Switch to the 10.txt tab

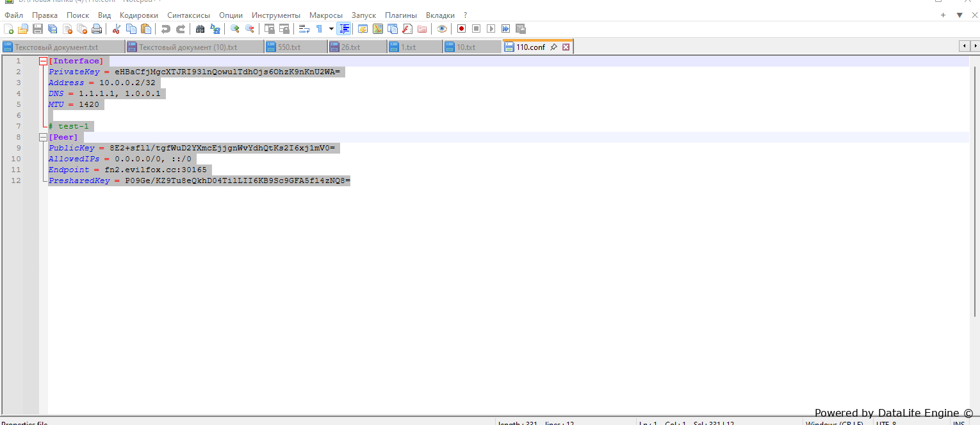click(472, 47)
